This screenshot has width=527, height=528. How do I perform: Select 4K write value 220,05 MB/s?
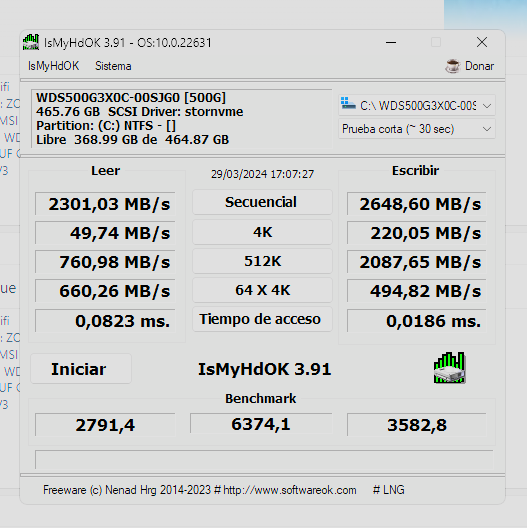[x=417, y=233]
